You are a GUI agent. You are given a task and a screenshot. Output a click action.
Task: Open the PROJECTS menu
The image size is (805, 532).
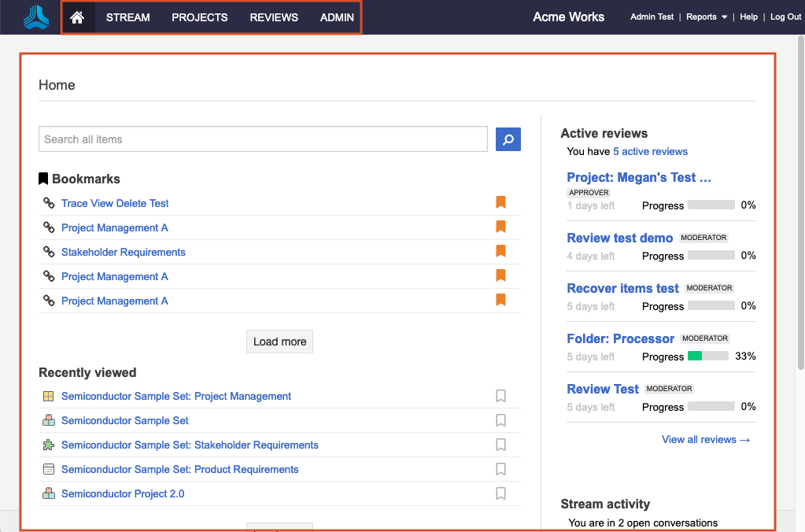pos(200,17)
